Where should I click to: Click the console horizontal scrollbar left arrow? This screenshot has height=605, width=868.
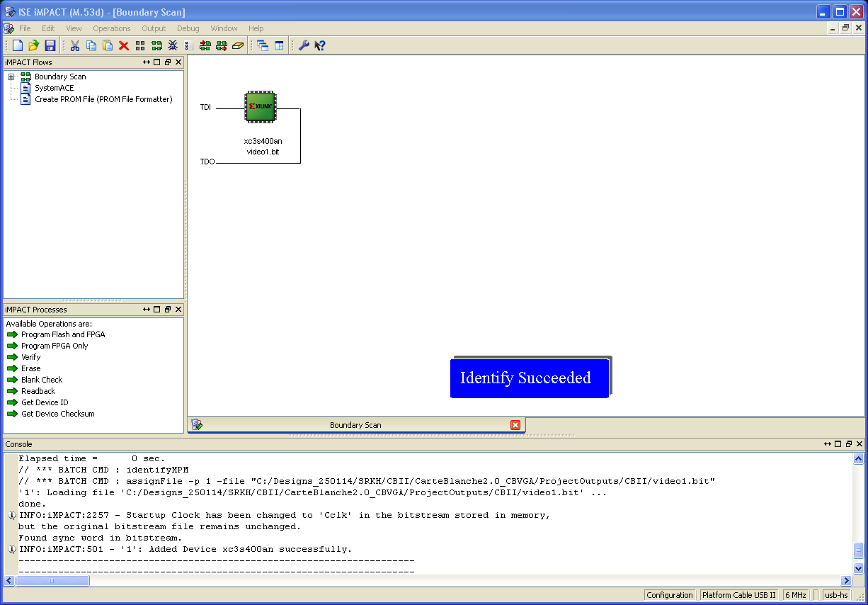(10, 580)
